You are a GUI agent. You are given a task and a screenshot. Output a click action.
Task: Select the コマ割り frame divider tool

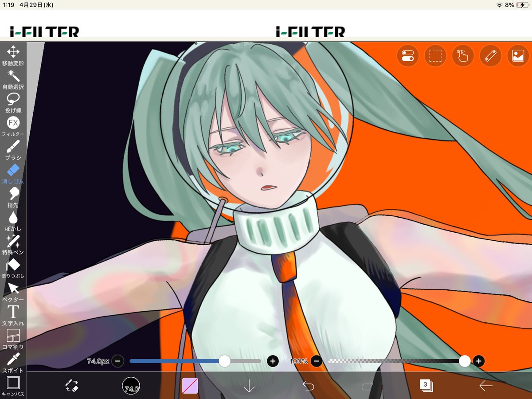(13, 339)
